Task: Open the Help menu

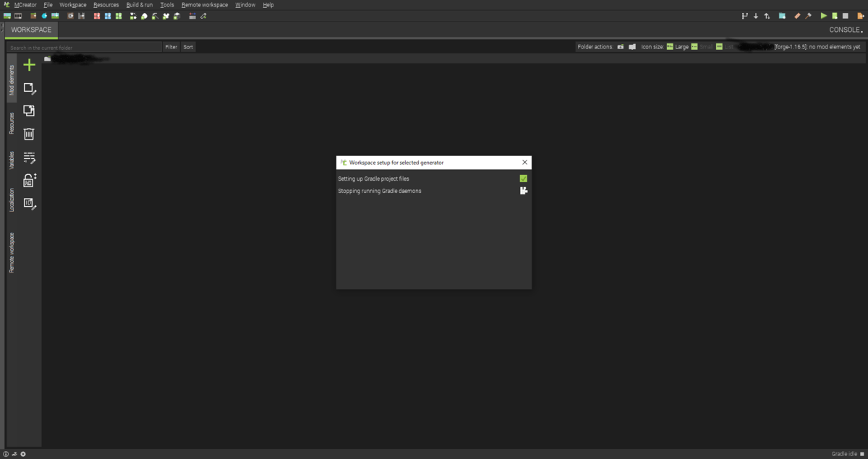Action: (268, 5)
